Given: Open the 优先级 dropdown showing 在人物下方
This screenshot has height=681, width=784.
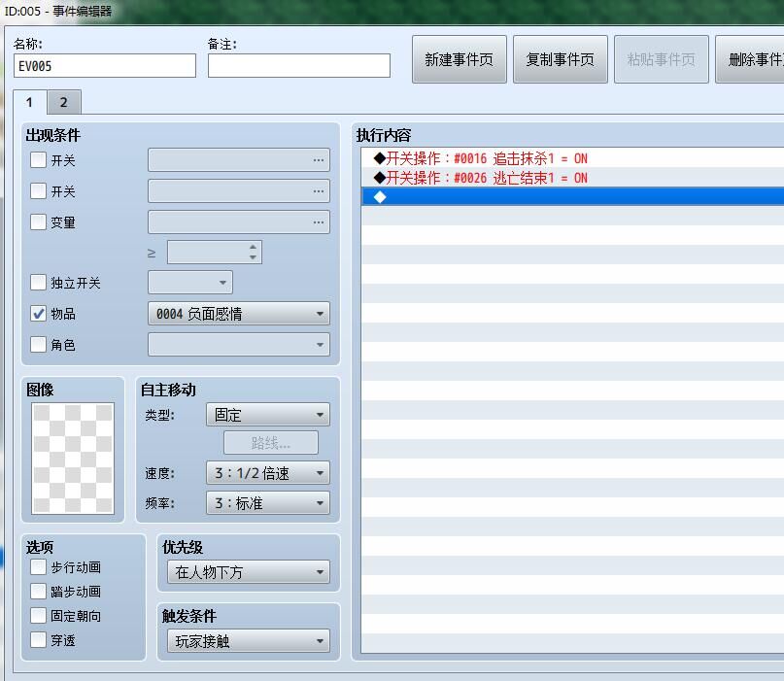Looking at the screenshot, I should [x=248, y=571].
